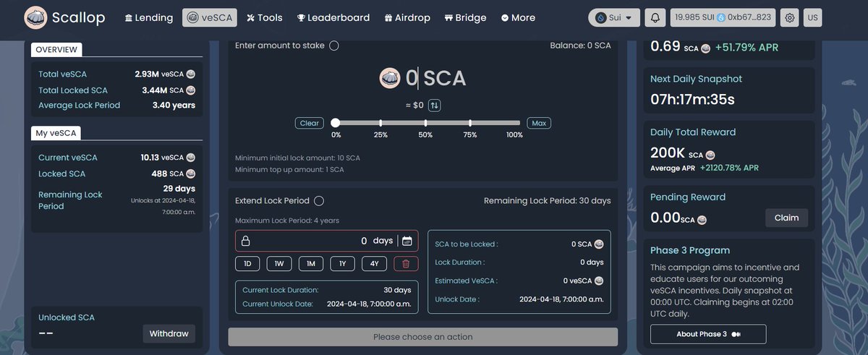The image size is (868, 355).
Task: Select the Extend Lock Period radio
Action: pos(319,200)
